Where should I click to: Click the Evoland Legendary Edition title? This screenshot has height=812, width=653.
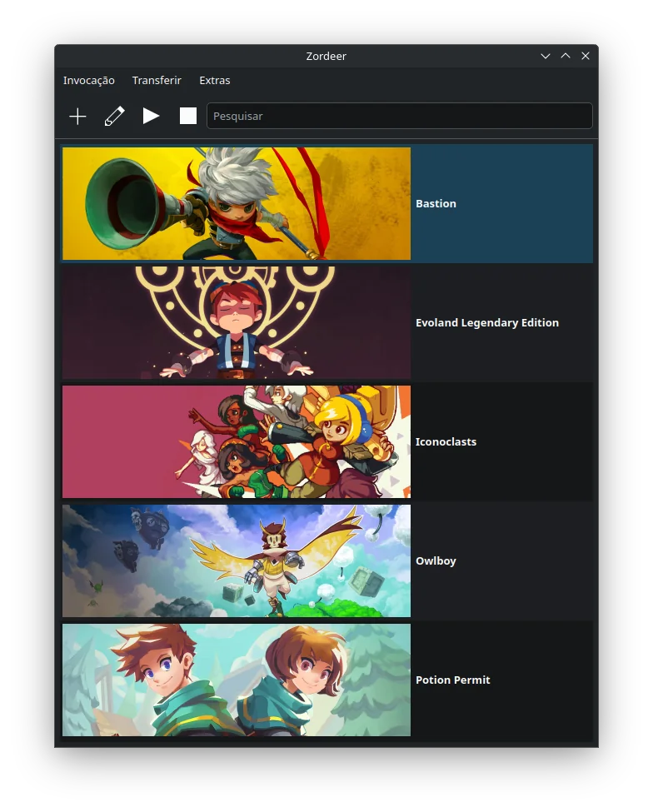pos(487,323)
